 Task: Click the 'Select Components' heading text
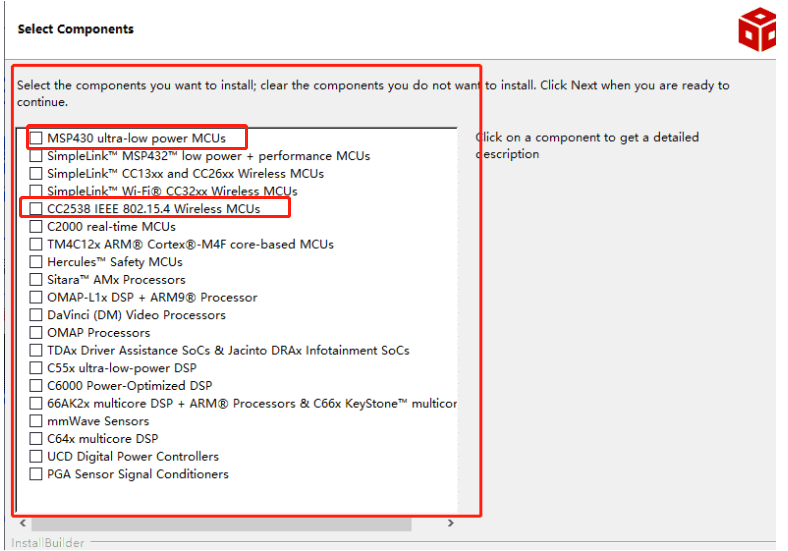(x=76, y=29)
